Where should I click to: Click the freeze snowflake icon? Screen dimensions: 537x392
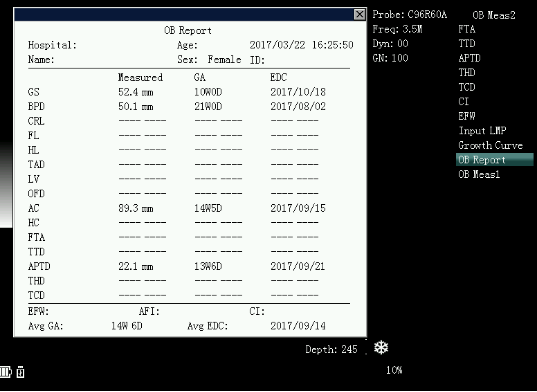(381, 348)
